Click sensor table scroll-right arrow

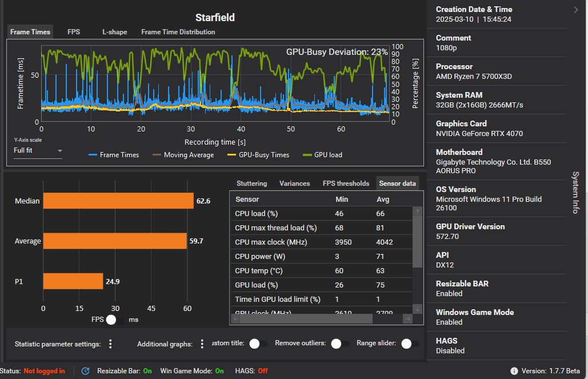(x=407, y=319)
